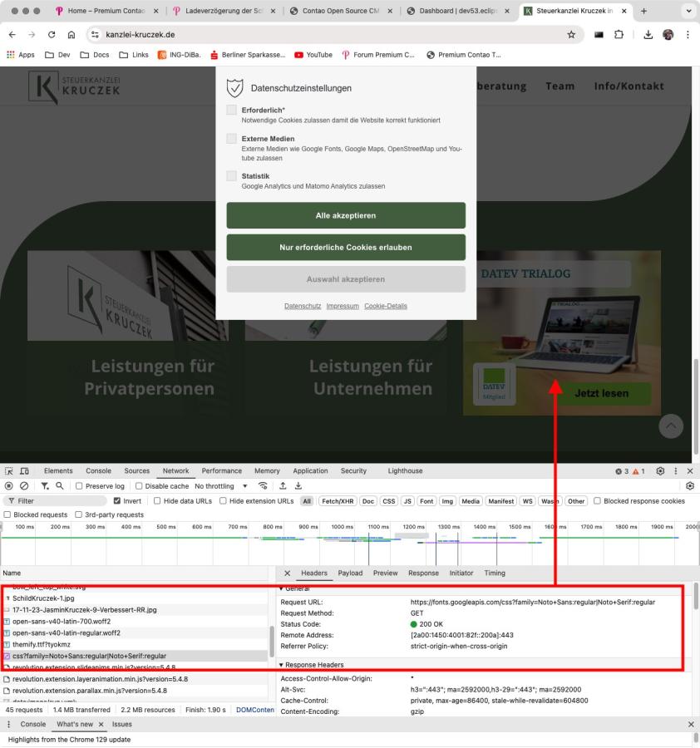Open the Chrome downloads icon
The image size is (700, 748).
click(x=648, y=34)
